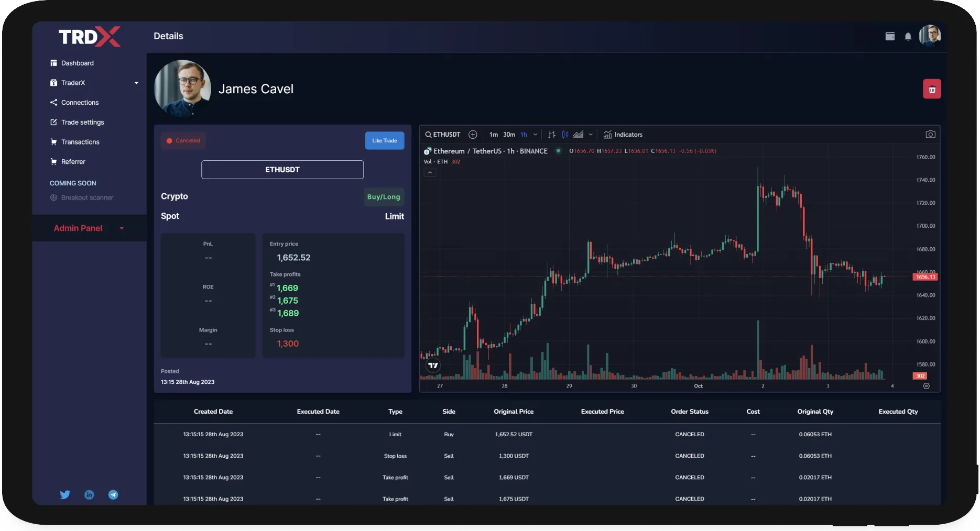This screenshot has height=531, width=980.
Task: Open chart settings gear near time axis
Action: [x=926, y=386]
